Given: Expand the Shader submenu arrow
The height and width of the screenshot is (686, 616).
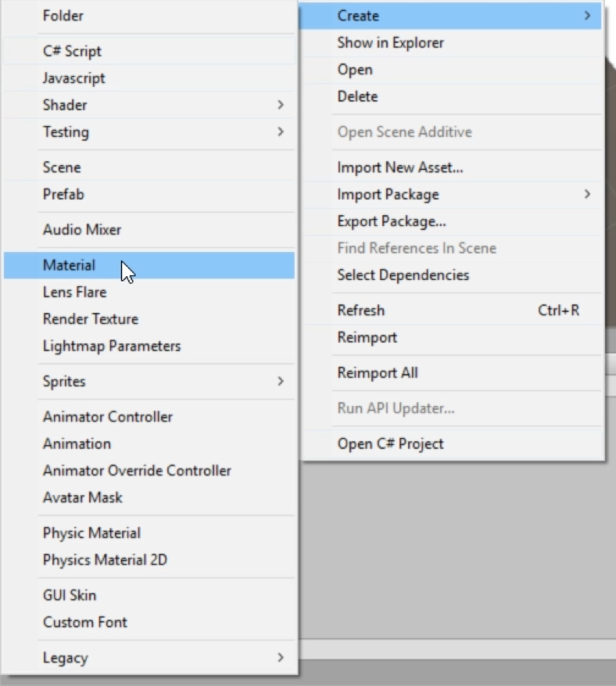Looking at the screenshot, I should pos(281,105).
